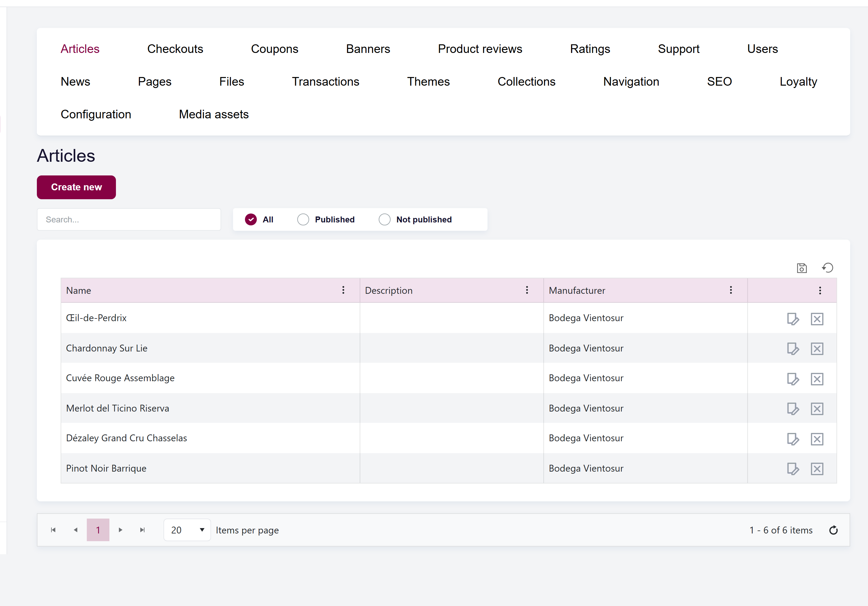Image resolution: width=868 pixels, height=606 pixels.
Task: Go to the last page of results
Action: 142,530
